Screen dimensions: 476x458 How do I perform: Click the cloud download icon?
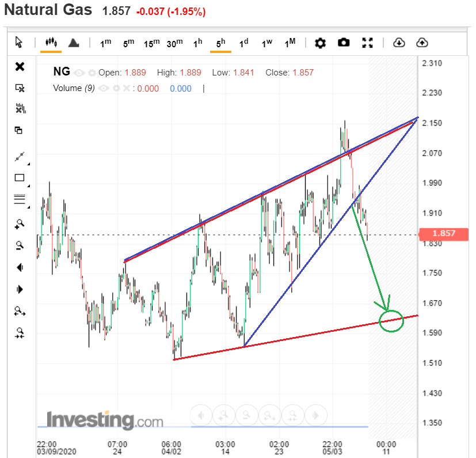(399, 43)
